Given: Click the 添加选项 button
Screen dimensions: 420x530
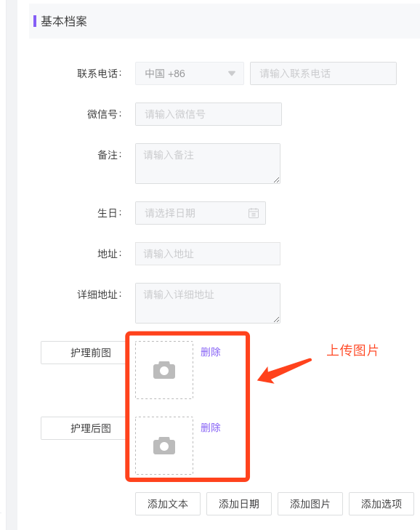Looking at the screenshot, I should 381,504.
